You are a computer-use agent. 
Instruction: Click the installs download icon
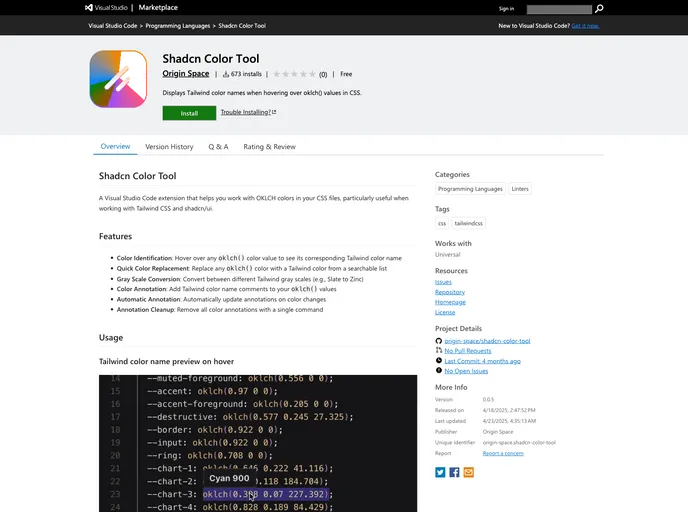(226, 74)
